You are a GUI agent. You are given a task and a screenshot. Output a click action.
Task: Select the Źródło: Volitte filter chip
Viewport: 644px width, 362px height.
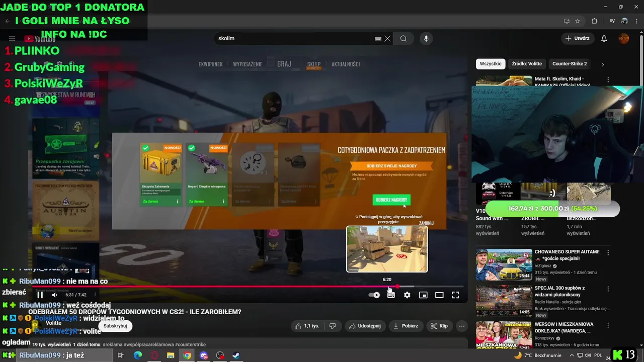pyautogui.click(x=527, y=64)
